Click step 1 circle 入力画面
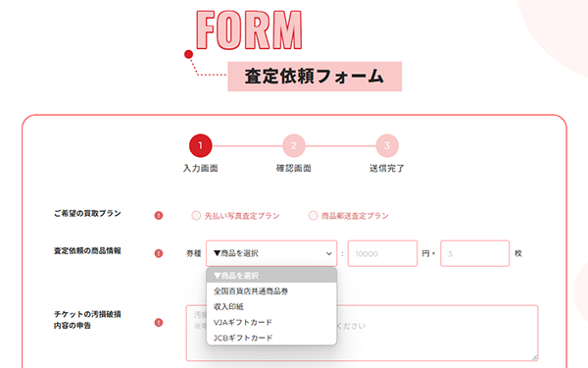588x368 pixels. [x=200, y=145]
